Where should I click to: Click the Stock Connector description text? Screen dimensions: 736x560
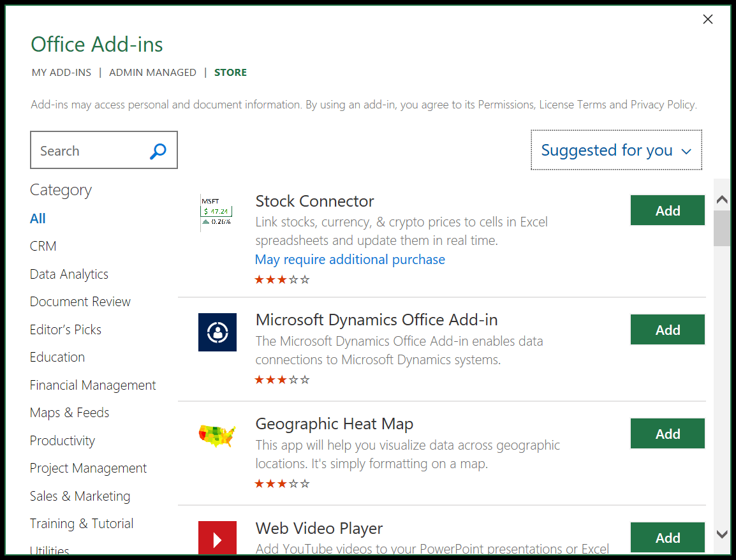pos(401,231)
